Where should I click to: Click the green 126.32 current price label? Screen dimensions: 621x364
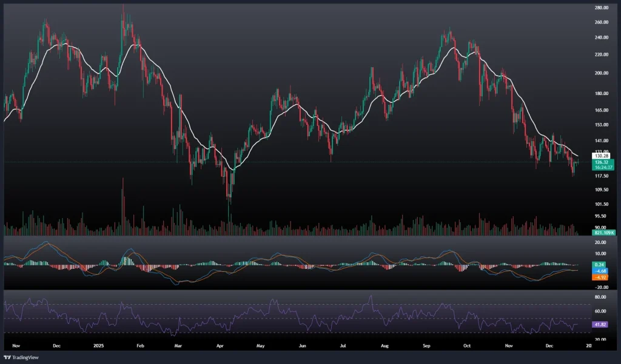tap(602, 162)
